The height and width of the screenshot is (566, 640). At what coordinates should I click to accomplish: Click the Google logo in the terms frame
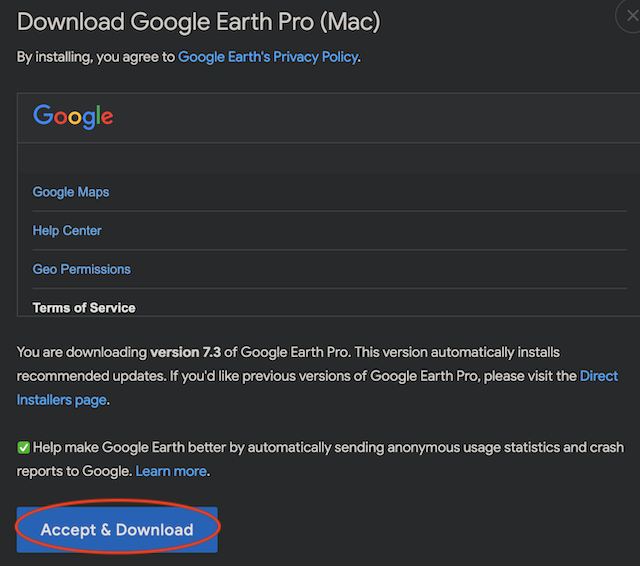point(73,116)
